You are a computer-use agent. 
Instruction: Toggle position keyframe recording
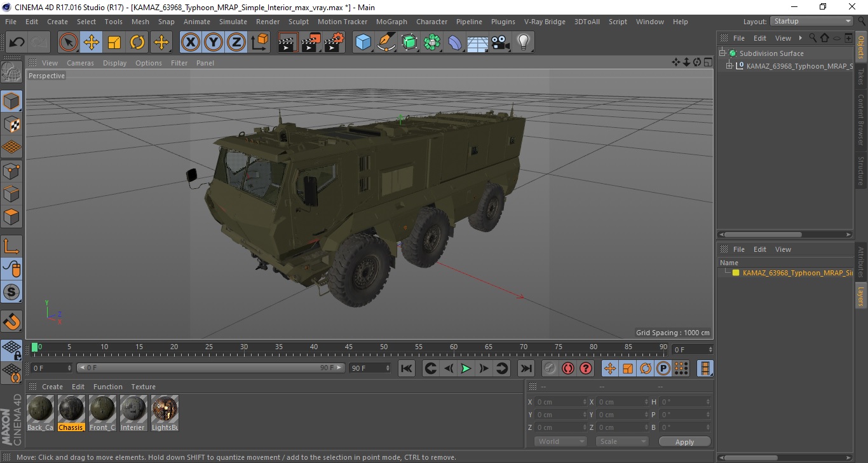610,368
